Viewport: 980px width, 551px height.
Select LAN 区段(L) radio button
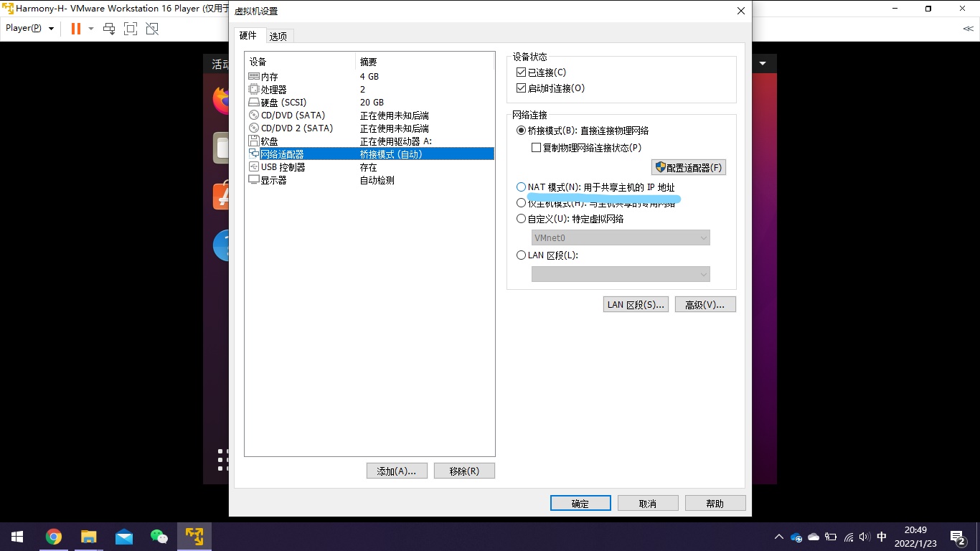(521, 255)
